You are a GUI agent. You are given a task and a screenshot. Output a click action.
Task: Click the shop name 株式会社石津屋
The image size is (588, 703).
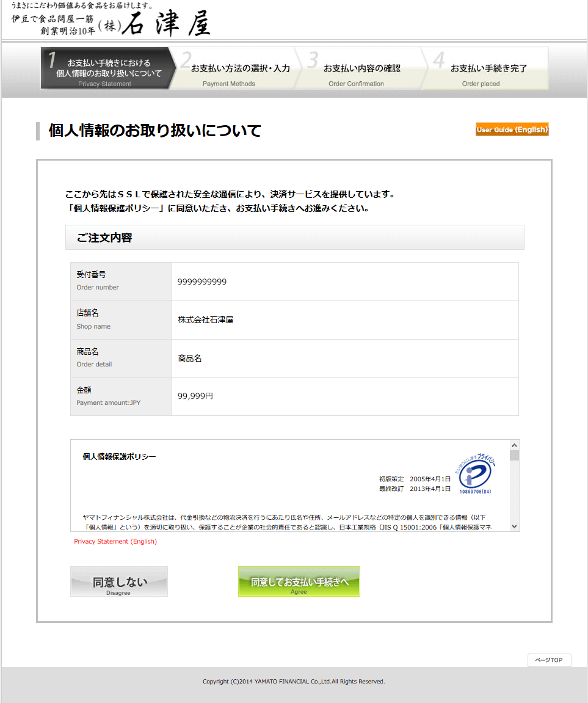point(206,319)
